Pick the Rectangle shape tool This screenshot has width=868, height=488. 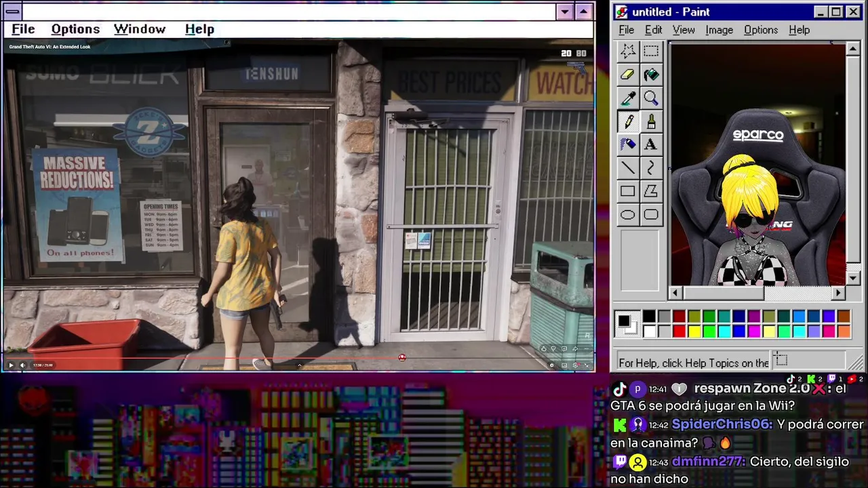(x=628, y=192)
